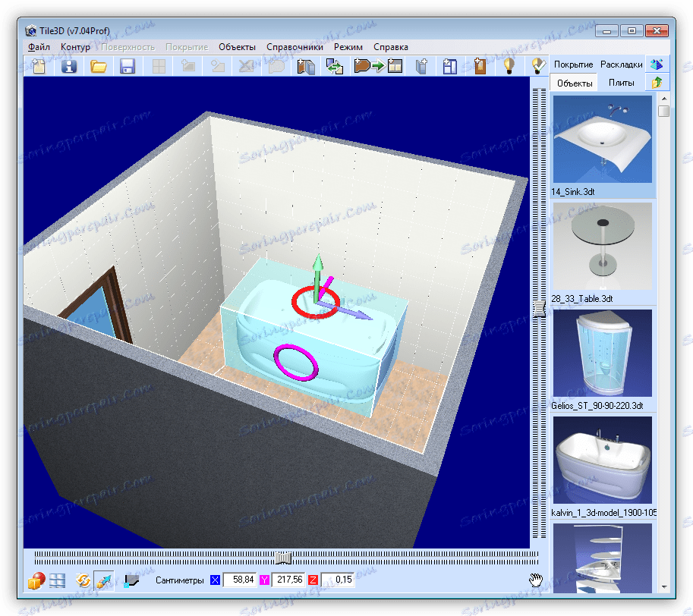This screenshot has width=693, height=616.
Task: Select the kalvin_1_3d-model bathtub thumbnail
Action: coord(603,460)
